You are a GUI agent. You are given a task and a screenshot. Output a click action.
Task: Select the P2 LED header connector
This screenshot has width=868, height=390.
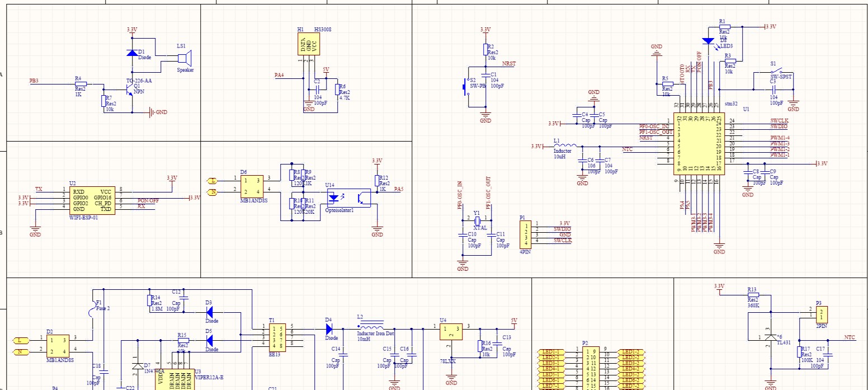(591, 368)
